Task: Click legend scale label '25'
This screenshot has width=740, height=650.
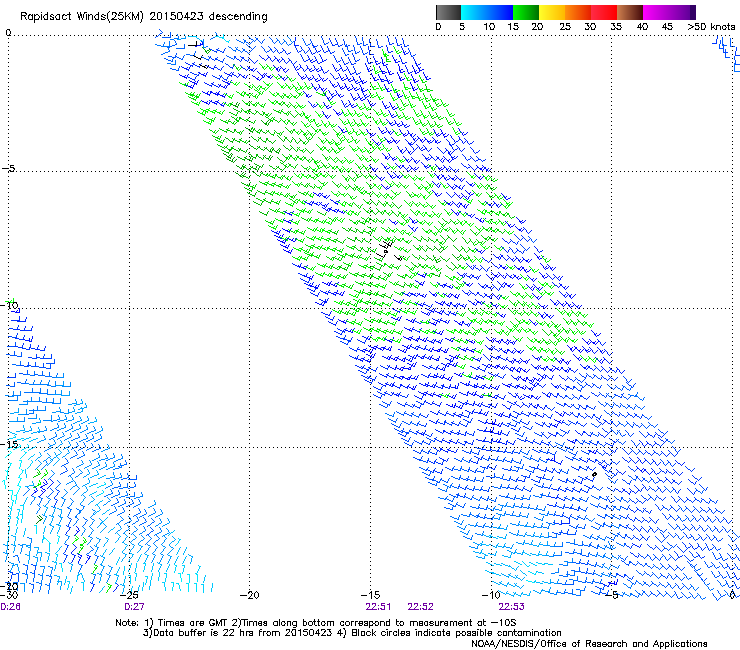Action: (565, 27)
